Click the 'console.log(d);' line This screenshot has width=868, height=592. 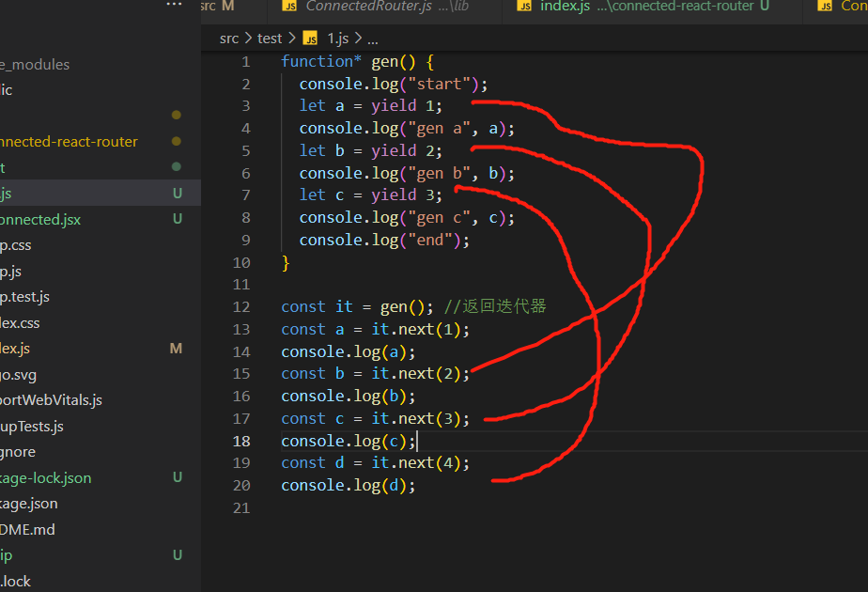349,486
